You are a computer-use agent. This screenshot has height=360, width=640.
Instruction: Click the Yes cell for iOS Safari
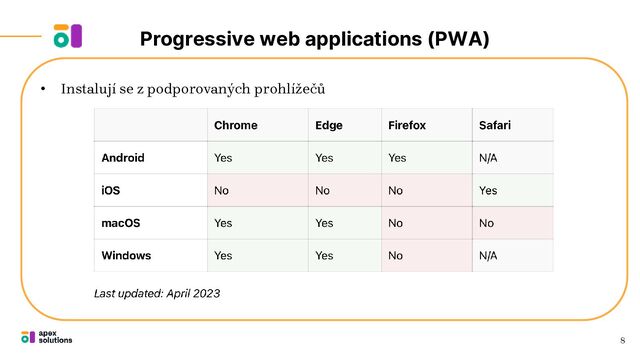pos(513,190)
